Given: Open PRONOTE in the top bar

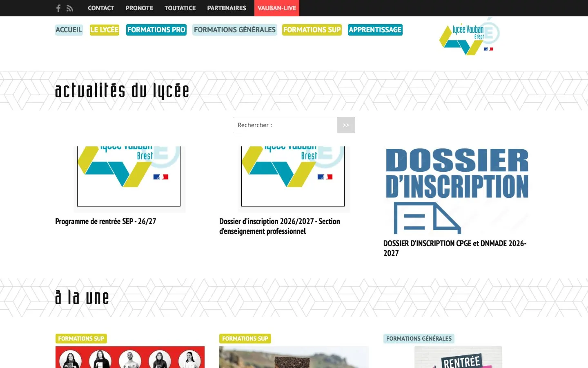Looking at the screenshot, I should pyautogui.click(x=139, y=8).
